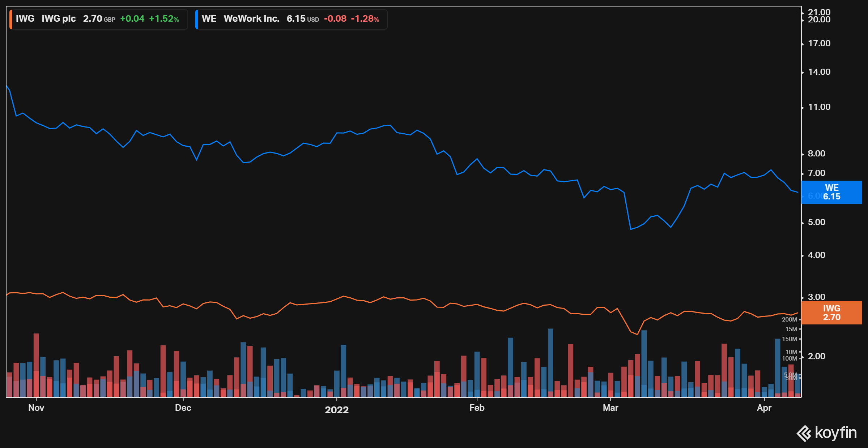Click the IWG 2.70 GBP price in legend

point(99,19)
